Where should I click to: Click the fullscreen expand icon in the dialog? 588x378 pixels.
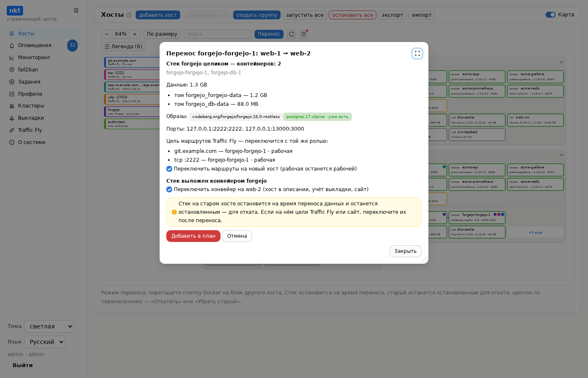coord(417,53)
